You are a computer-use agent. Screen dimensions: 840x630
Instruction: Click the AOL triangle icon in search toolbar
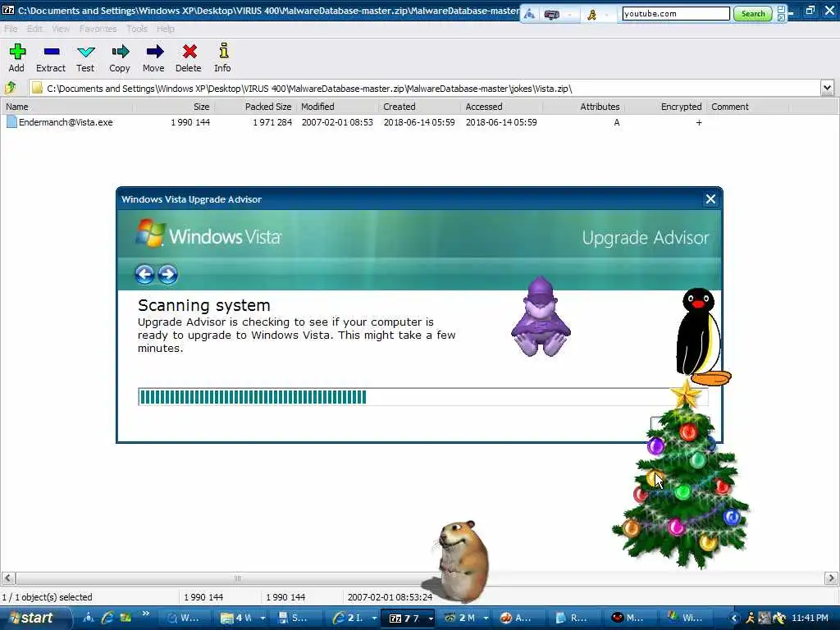529,15
